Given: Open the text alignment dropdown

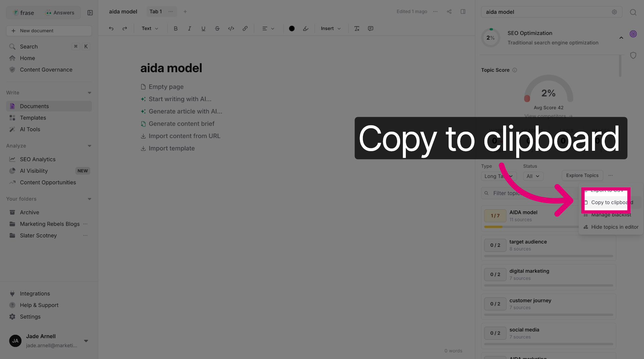Looking at the screenshot, I should pos(268,29).
